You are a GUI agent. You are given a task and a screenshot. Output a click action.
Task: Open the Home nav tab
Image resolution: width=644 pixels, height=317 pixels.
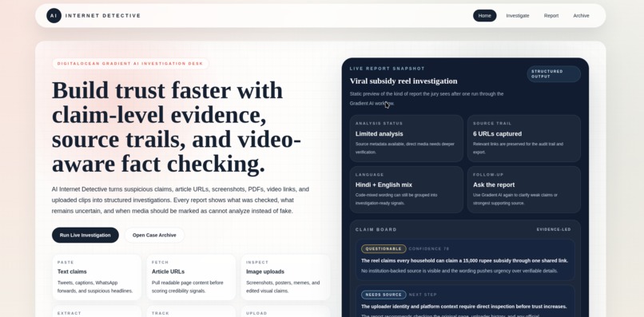[x=485, y=16]
